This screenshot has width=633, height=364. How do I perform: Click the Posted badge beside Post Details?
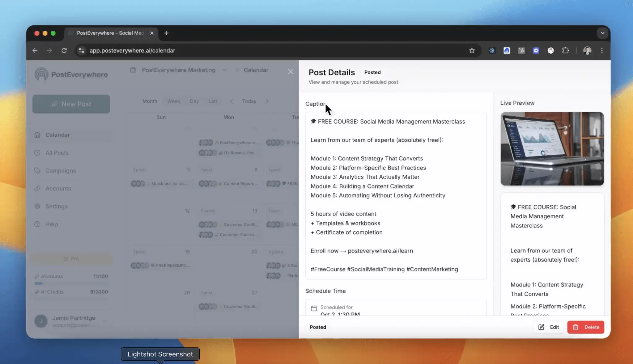[372, 72]
